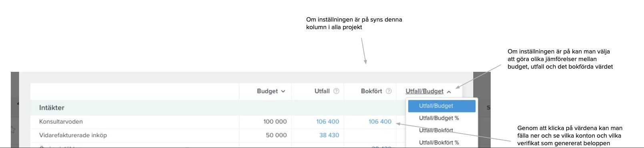Image resolution: width=644 pixels, height=148 pixels.
Task: Click the Intäkter section header
Action: click(x=52, y=108)
